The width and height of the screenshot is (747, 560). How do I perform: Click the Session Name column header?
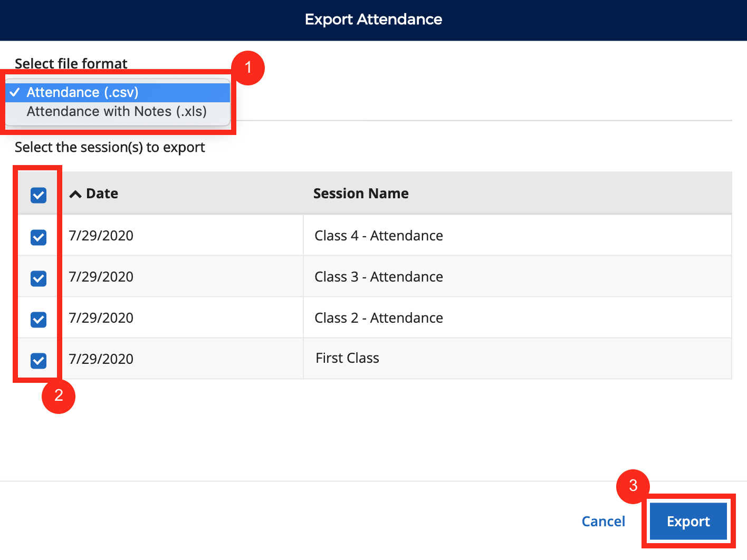tap(361, 193)
